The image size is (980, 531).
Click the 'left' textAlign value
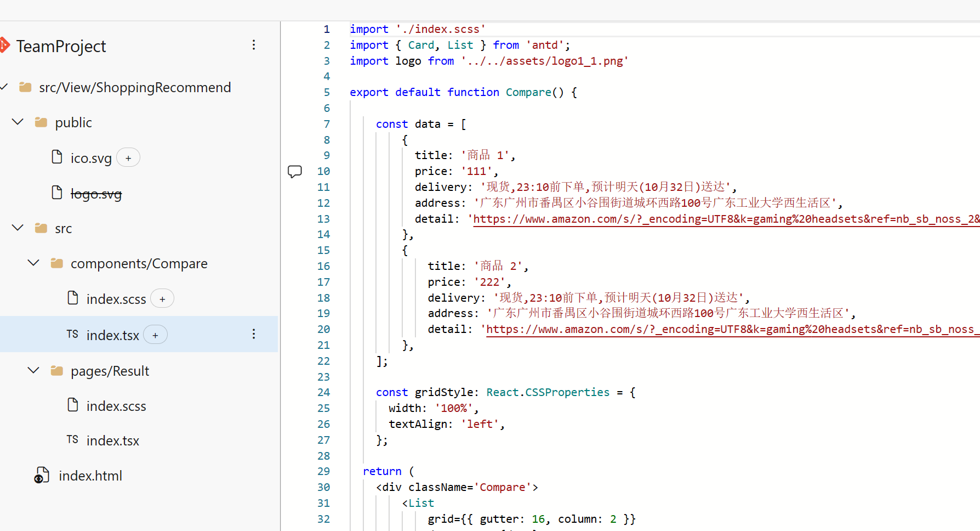click(x=480, y=424)
